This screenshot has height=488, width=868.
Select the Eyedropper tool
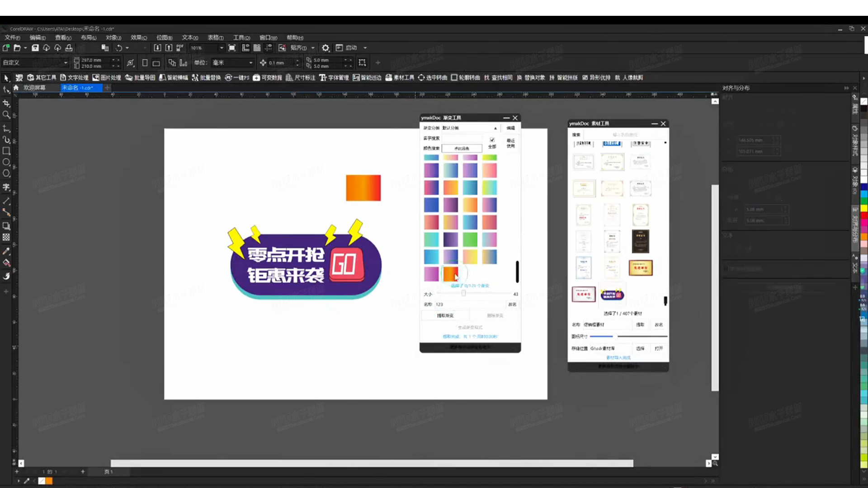[x=6, y=251]
